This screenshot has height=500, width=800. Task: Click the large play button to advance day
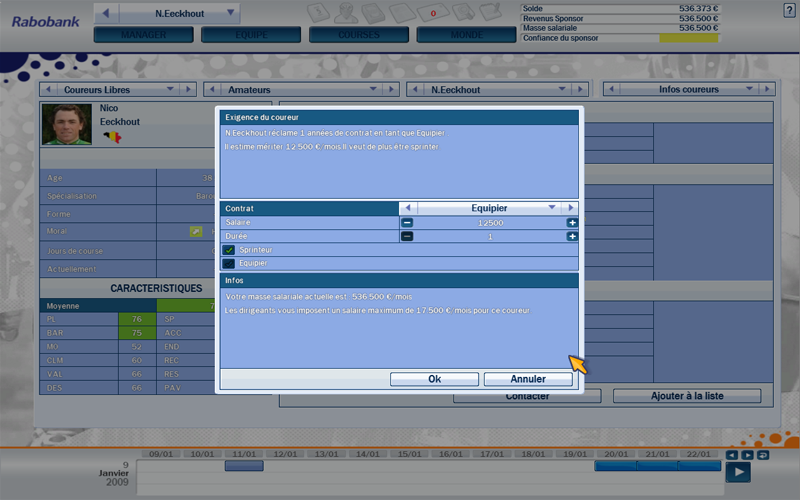pyautogui.click(x=738, y=472)
